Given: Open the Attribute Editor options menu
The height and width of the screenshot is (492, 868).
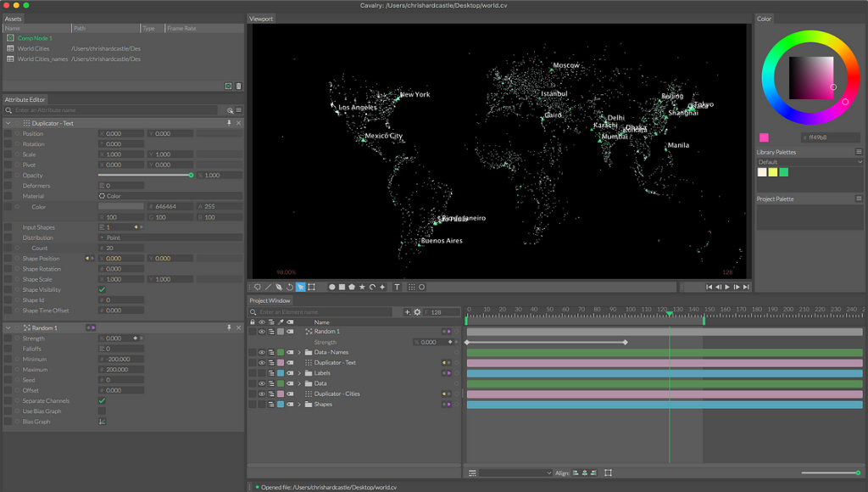Looking at the screenshot, I should click(x=238, y=110).
